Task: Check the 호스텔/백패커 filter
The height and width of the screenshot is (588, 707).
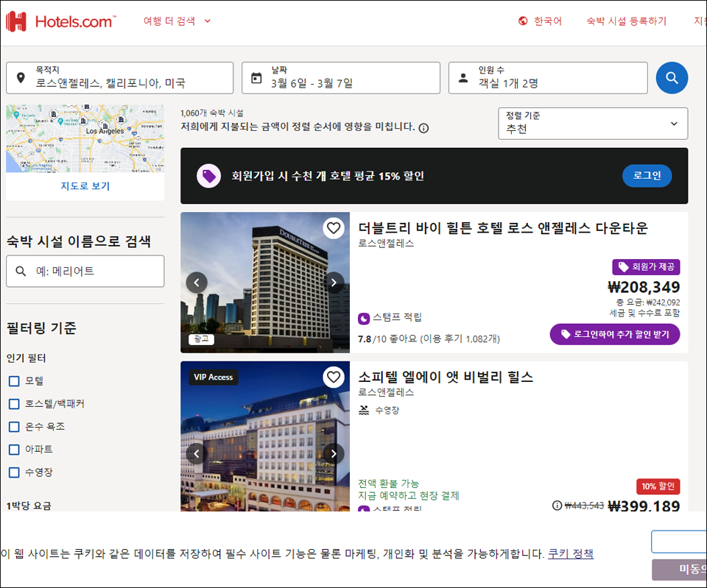Action: [x=14, y=404]
